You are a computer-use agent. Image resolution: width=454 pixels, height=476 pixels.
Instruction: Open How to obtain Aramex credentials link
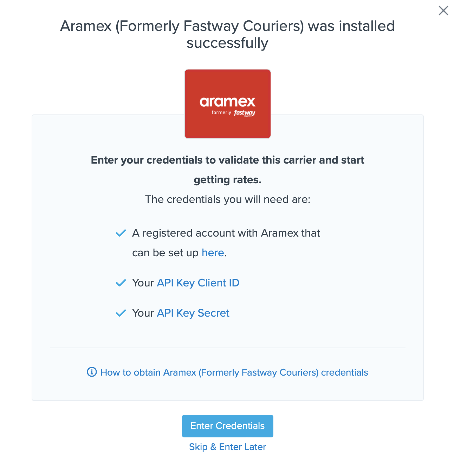coord(234,372)
